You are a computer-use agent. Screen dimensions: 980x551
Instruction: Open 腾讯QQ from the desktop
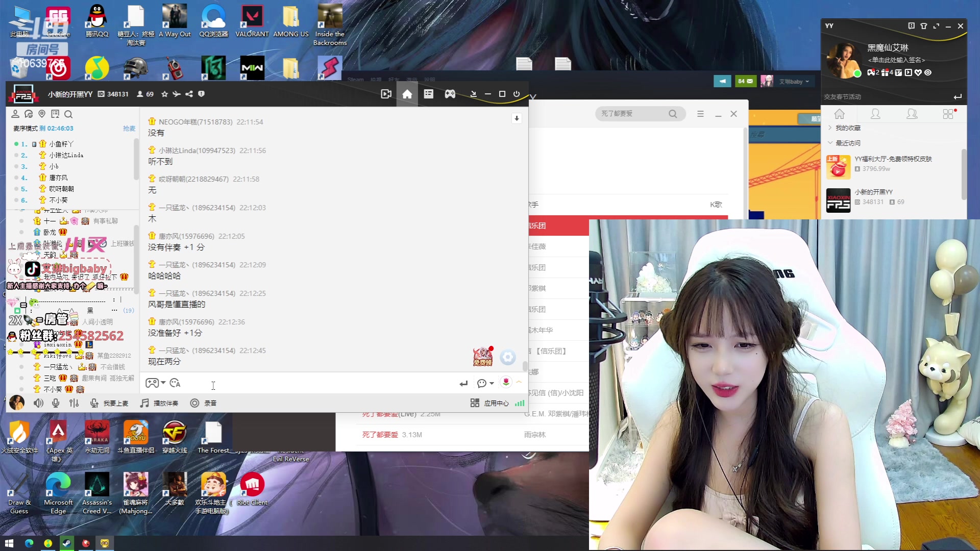point(97,21)
